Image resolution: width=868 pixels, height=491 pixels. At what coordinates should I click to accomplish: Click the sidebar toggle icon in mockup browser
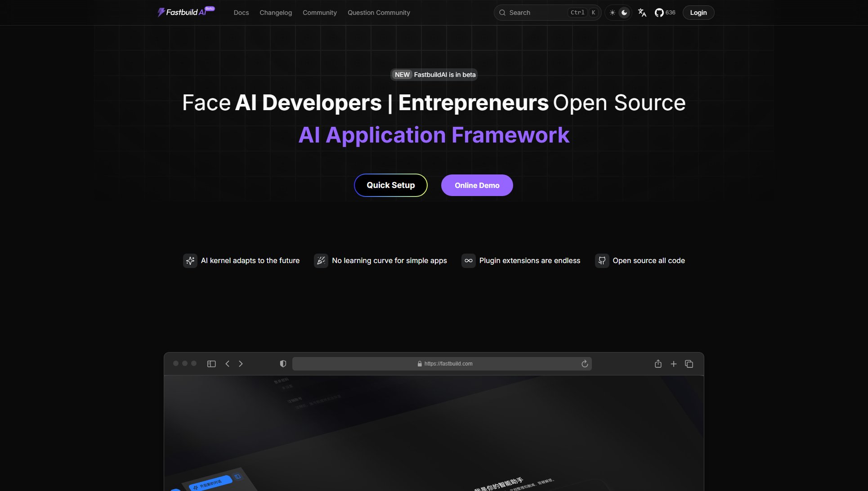coord(211,364)
